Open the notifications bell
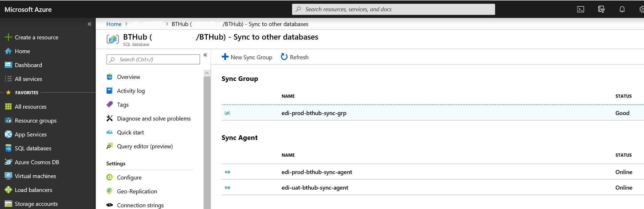 (622, 9)
